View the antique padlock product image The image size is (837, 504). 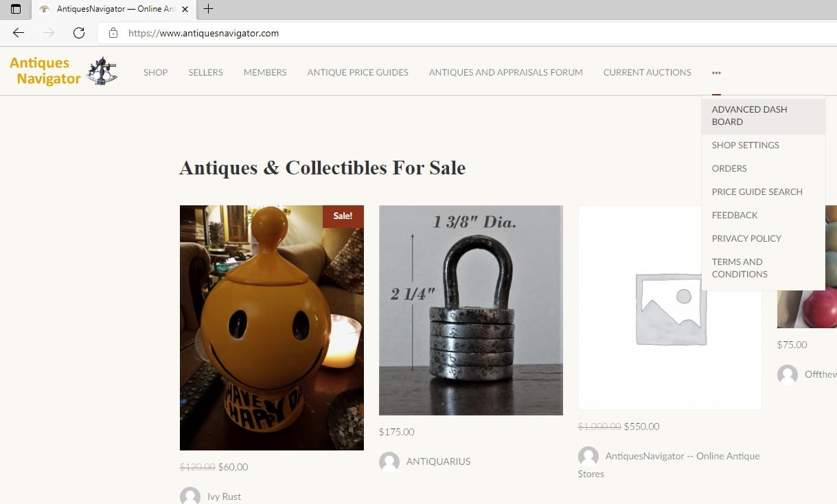[471, 310]
